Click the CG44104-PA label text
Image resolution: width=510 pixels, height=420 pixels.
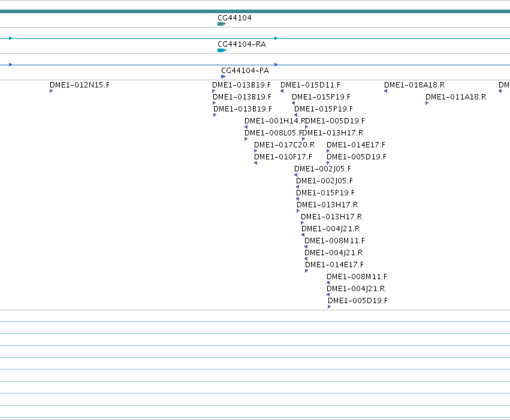pyautogui.click(x=245, y=71)
